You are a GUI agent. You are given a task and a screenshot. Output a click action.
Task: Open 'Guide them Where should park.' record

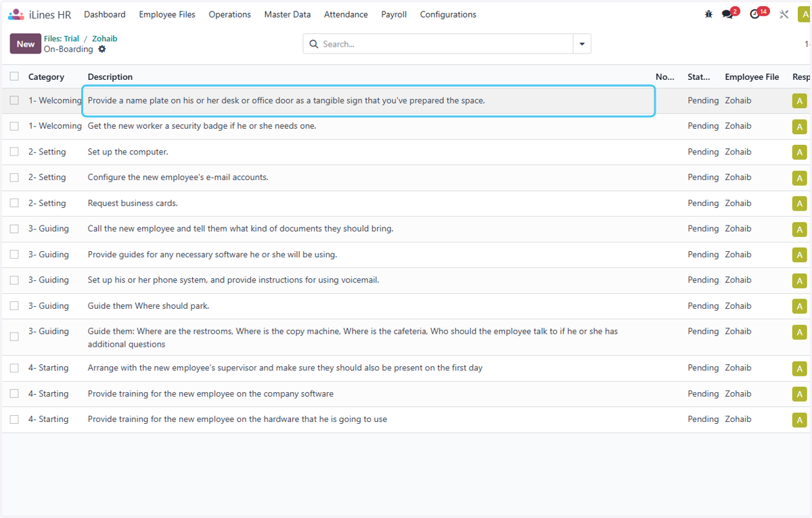point(148,306)
